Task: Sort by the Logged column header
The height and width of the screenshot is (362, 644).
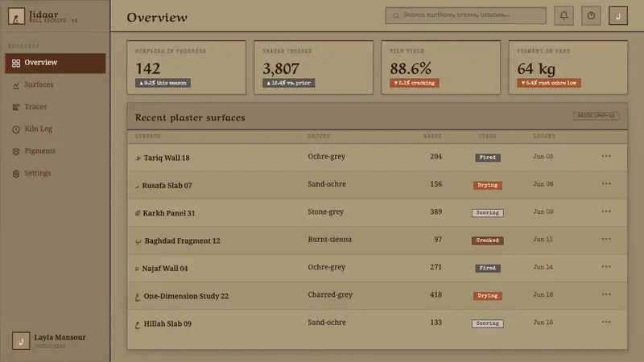Action: pos(545,136)
